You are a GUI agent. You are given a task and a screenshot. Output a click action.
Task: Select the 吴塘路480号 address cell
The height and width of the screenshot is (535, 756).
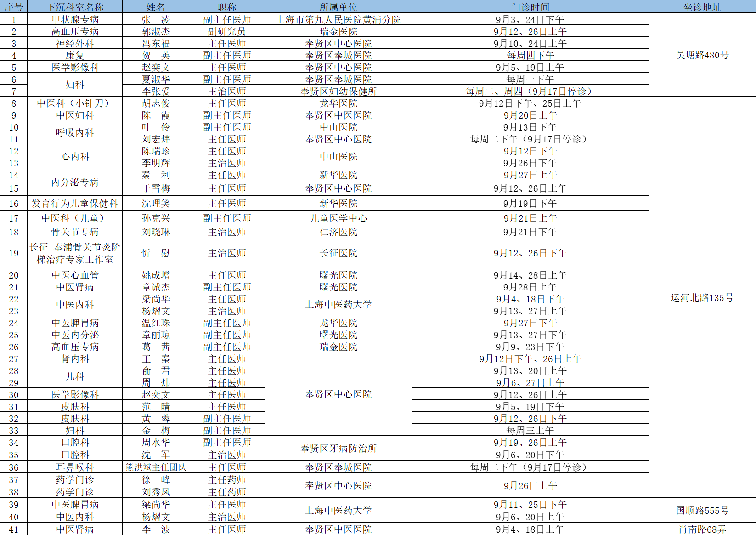click(x=702, y=55)
